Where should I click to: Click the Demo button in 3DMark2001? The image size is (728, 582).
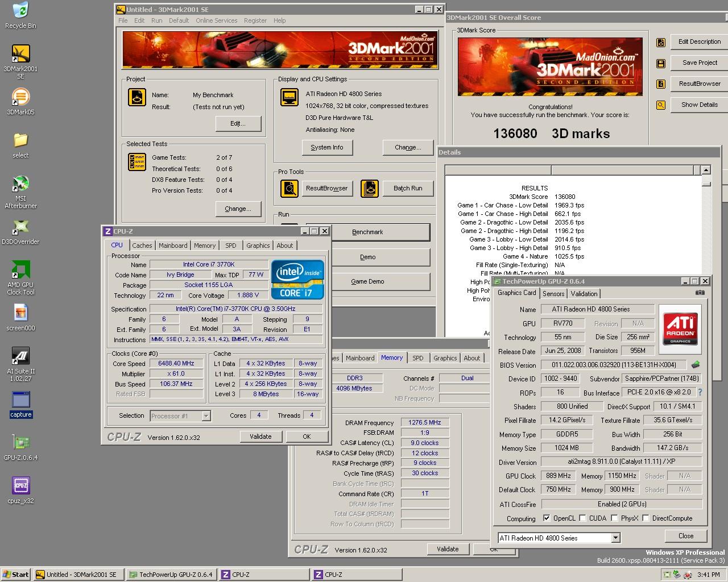(x=367, y=257)
